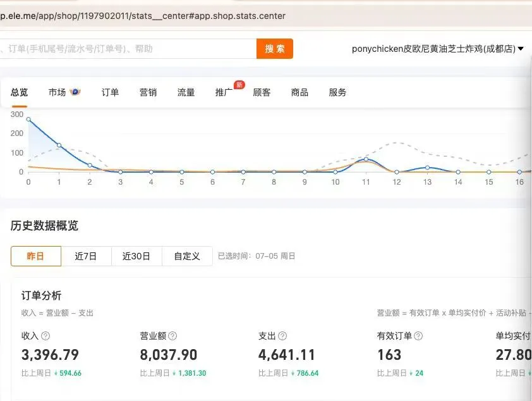Open the 流量 tab
The height and width of the screenshot is (401, 532).
[x=186, y=92]
